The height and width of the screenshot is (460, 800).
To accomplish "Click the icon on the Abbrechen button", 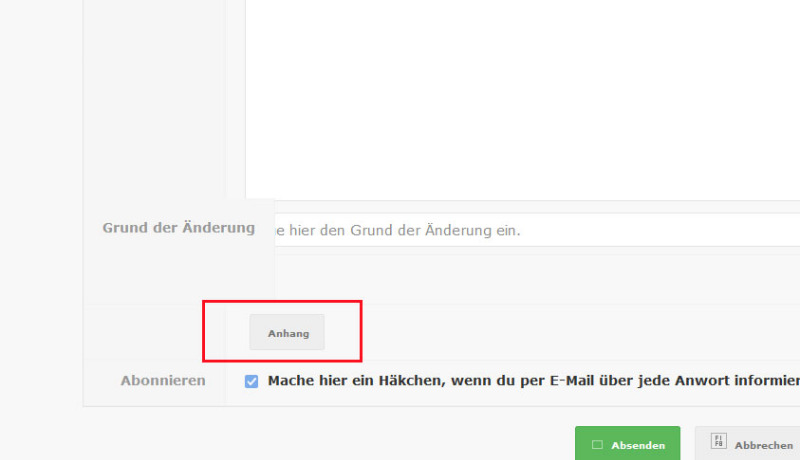I will pyautogui.click(x=718, y=441).
